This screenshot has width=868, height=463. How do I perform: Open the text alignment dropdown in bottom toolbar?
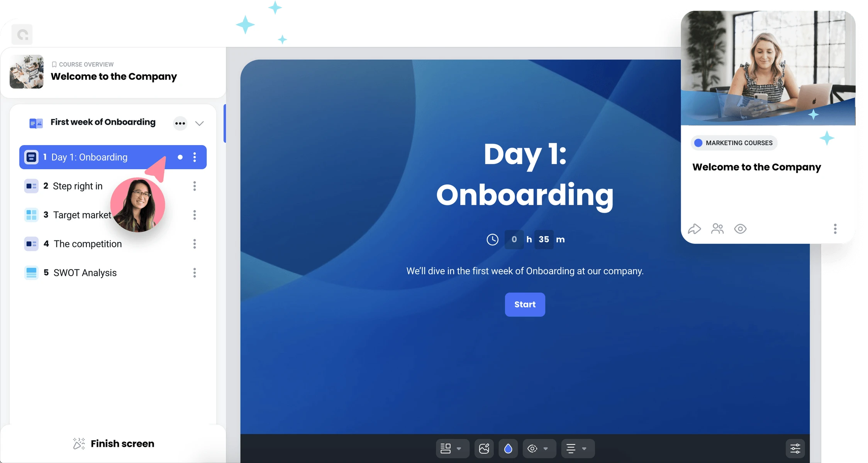(x=578, y=448)
